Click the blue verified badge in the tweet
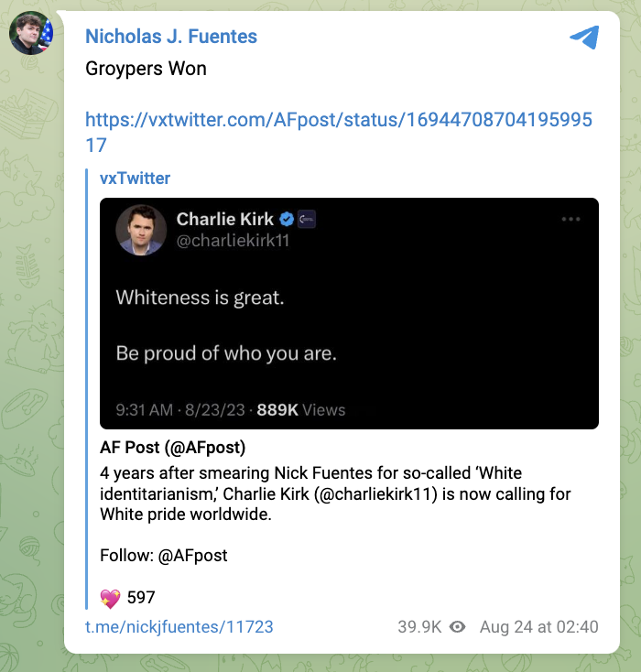 coord(287,220)
